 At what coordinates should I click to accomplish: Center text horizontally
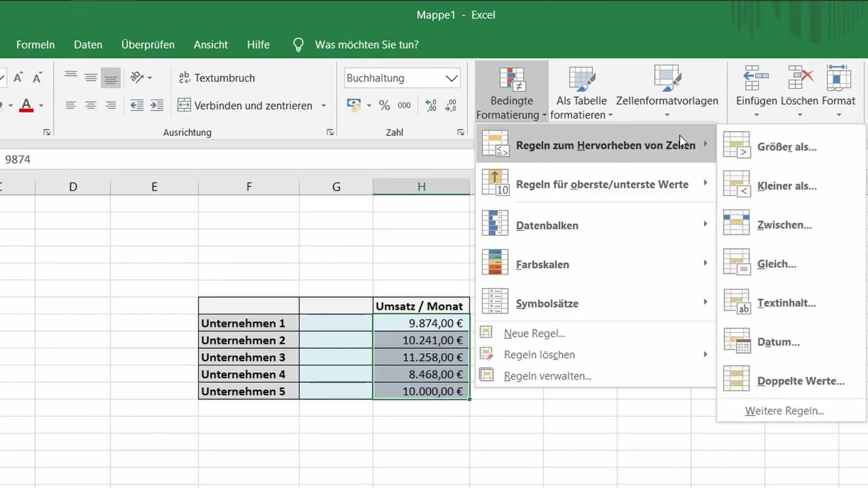(x=91, y=106)
